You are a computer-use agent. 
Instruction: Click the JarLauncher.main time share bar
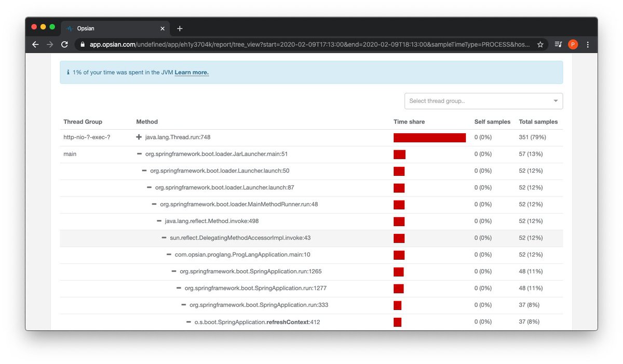(399, 154)
